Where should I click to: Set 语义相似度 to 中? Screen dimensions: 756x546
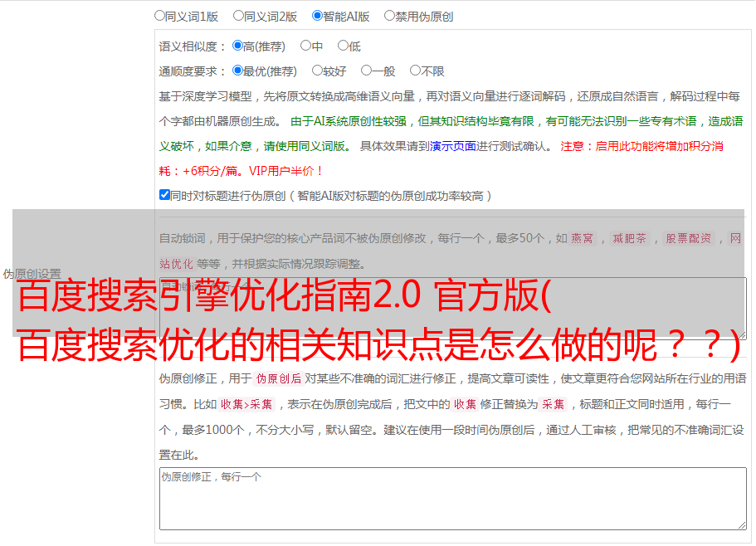(305, 46)
